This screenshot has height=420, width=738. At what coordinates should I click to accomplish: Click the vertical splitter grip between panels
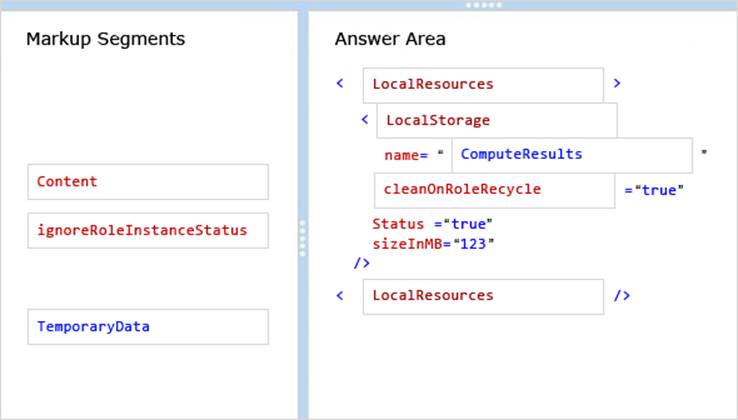pyautogui.click(x=302, y=238)
